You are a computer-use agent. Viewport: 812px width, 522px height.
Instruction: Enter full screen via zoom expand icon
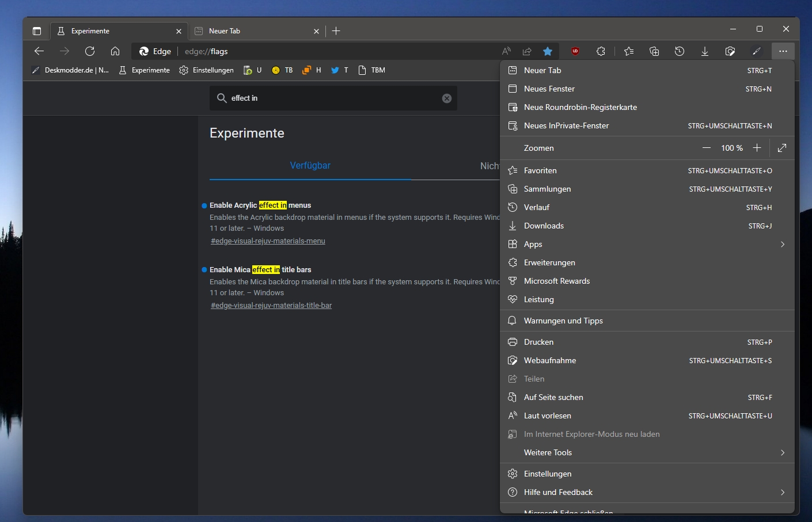782,148
